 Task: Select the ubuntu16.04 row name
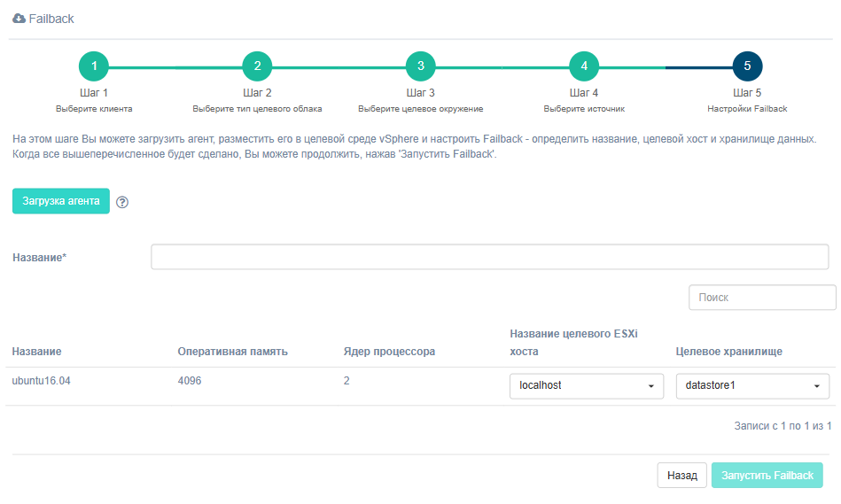pos(42,381)
